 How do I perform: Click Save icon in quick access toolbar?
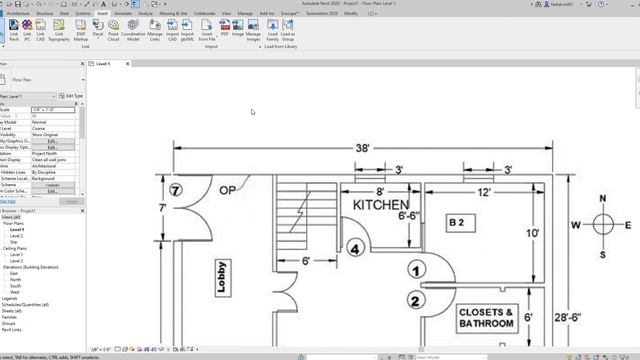pyautogui.click(x=18, y=4)
